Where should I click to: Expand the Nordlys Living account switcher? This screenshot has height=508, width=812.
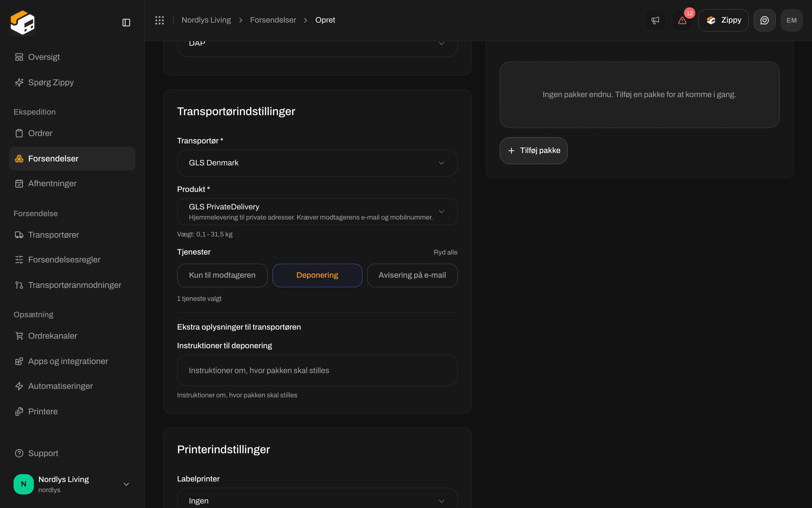(72, 484)
